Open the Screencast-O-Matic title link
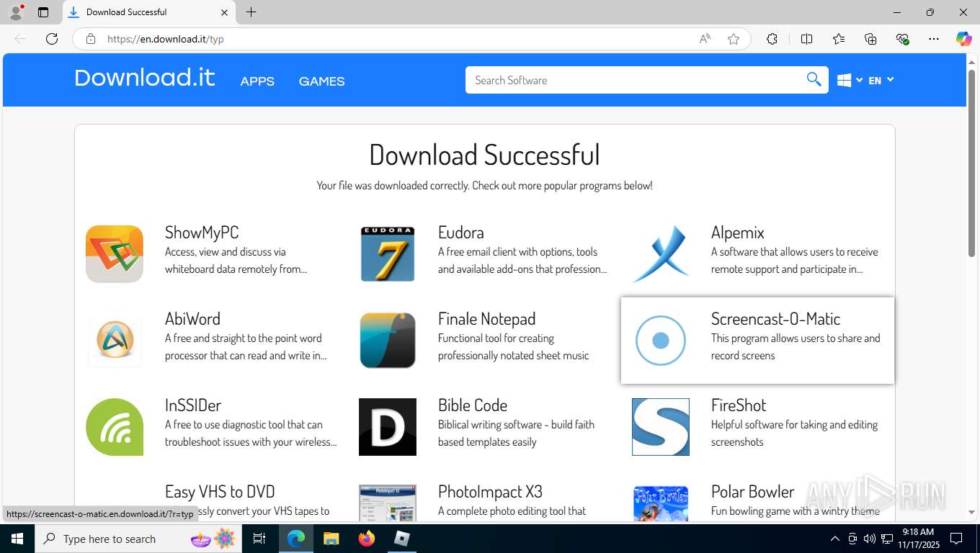This screenshot has height=553, width=980. [775, 318]
